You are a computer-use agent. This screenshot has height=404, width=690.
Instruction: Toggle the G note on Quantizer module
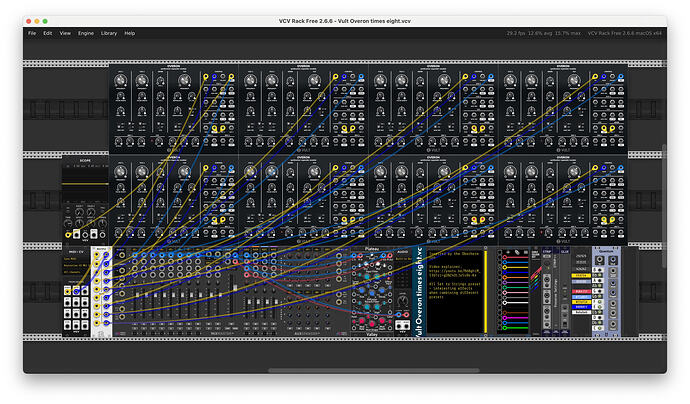coord(598,291)
